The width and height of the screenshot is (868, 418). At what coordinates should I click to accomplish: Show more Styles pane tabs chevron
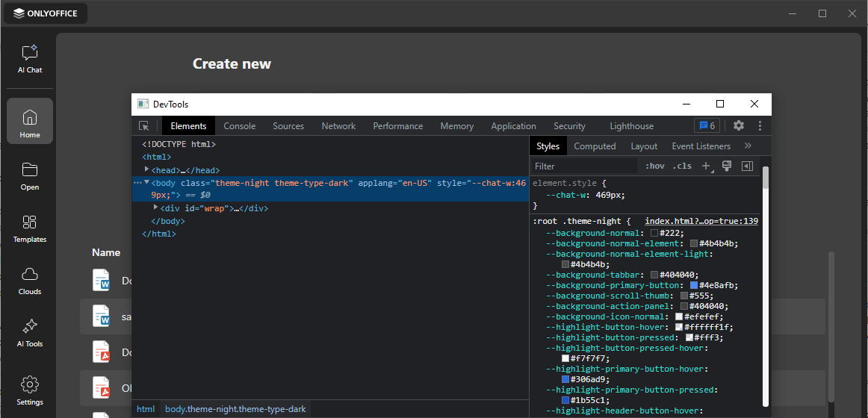[748, 146]
